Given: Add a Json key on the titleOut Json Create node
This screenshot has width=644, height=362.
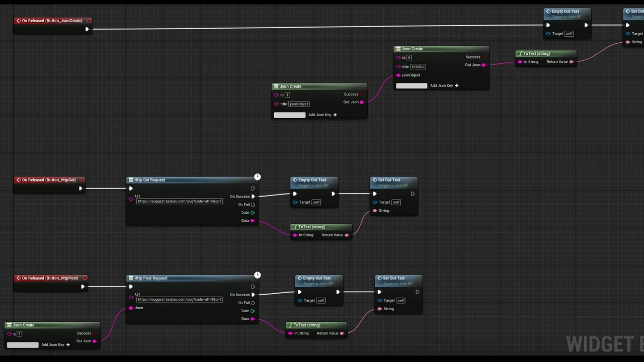Looking at the screenshot, I should click(456, 85).
